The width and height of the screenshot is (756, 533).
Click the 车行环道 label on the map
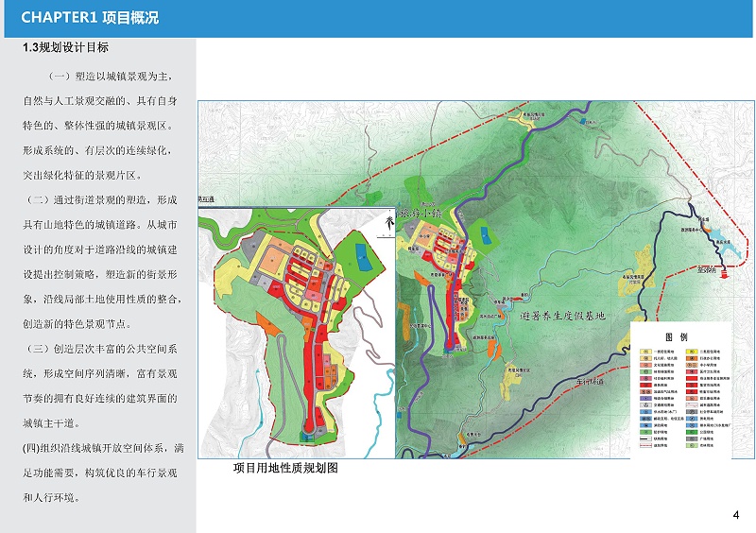click(x=593, y=382)
